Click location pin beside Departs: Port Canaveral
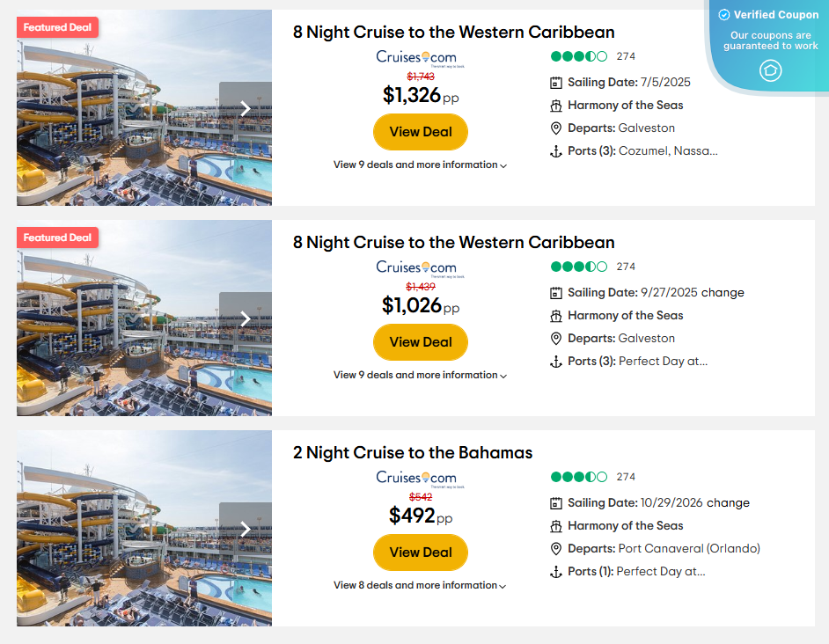Screen dimensions: 829x644 (x=556, y=549)
